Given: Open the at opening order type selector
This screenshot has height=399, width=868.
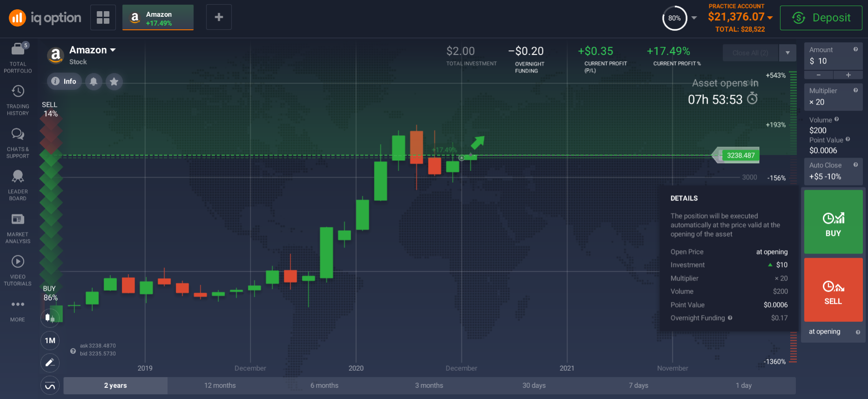Looking at the screenshot, I should point(833,332).
